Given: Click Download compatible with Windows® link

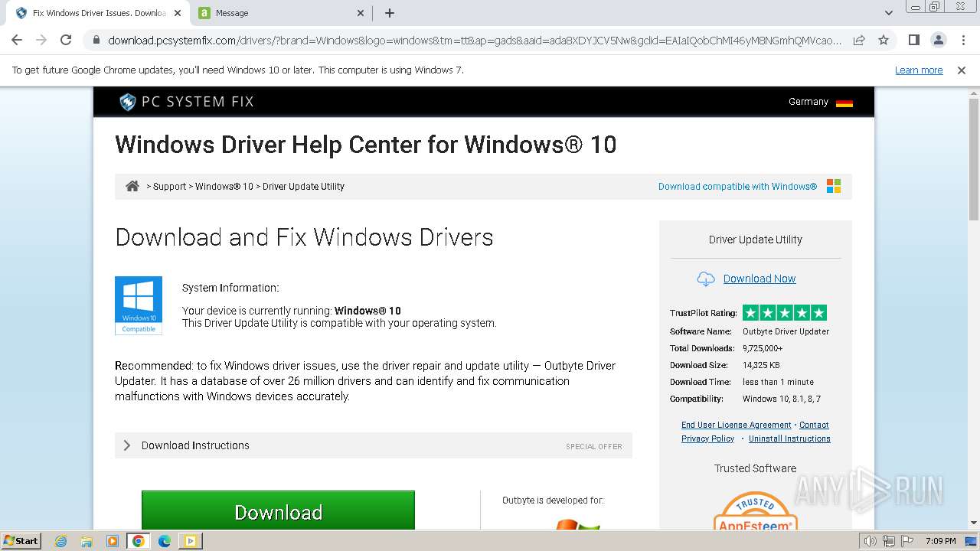Looking at the screenshot, I should [737, 187].
